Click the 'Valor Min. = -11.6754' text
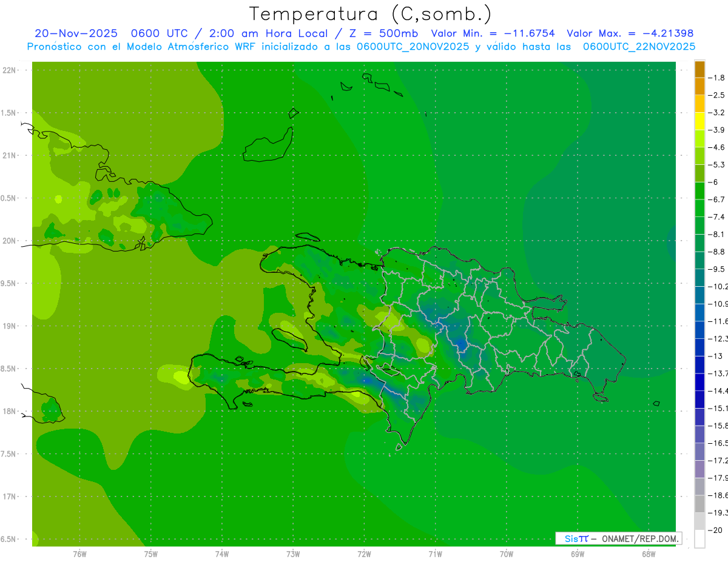This screenshot has height=562, width=728. pos(493,33)
